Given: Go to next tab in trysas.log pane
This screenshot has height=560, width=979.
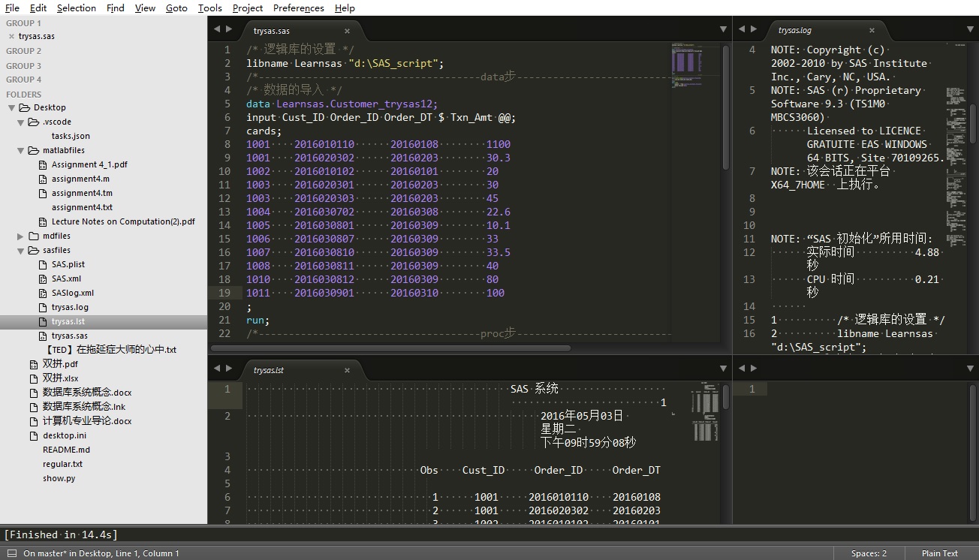Looking at the screenshot, I should pyautogui.click(x=754, y=29).
